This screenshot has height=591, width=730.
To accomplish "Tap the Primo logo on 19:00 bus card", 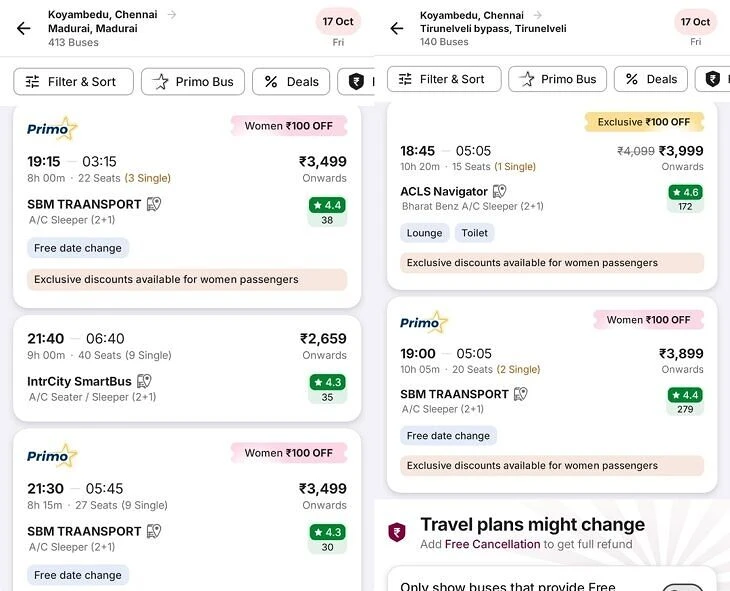I will pos(424,322).
